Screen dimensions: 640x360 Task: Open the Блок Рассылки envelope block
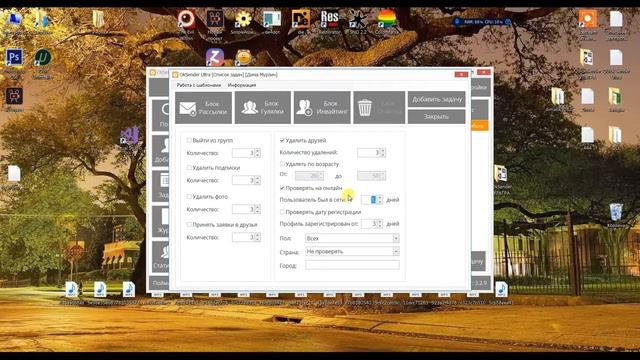pyautogui.click(x=203, y=108)
